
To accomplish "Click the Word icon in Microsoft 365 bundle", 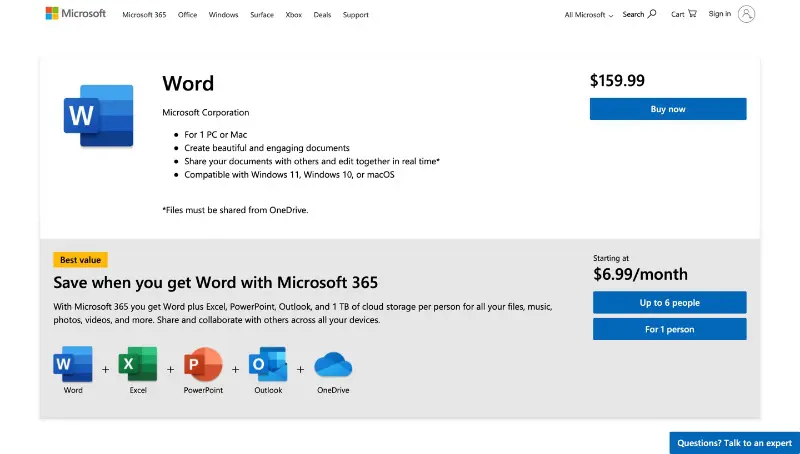I will (73, 365).
